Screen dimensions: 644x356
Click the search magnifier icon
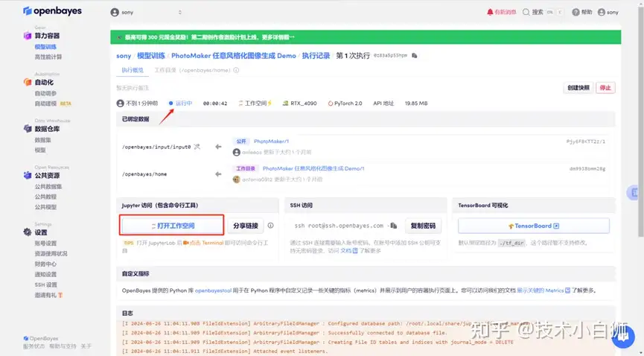coord(526,13)
